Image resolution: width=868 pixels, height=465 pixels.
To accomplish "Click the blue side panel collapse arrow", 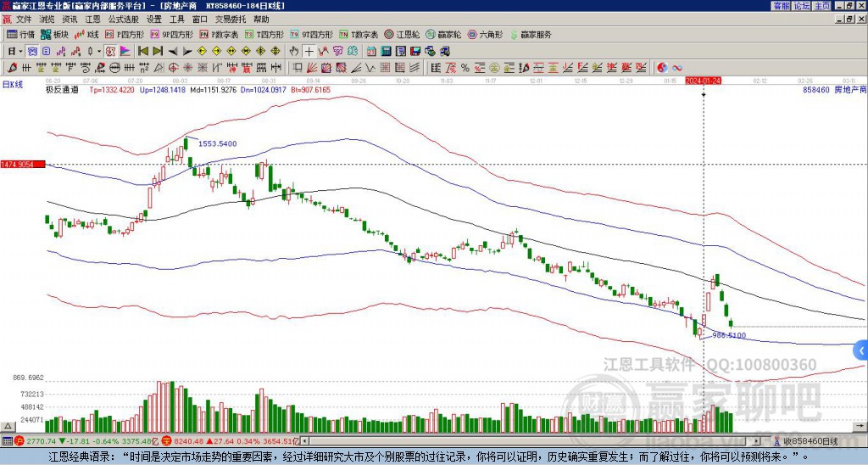I will coord(861,350).
